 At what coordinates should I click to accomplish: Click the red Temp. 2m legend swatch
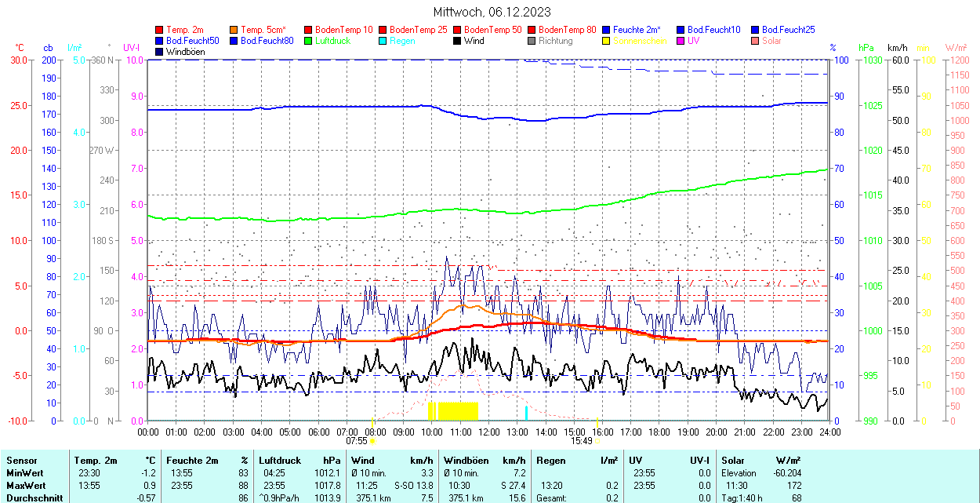pos(161,30)
